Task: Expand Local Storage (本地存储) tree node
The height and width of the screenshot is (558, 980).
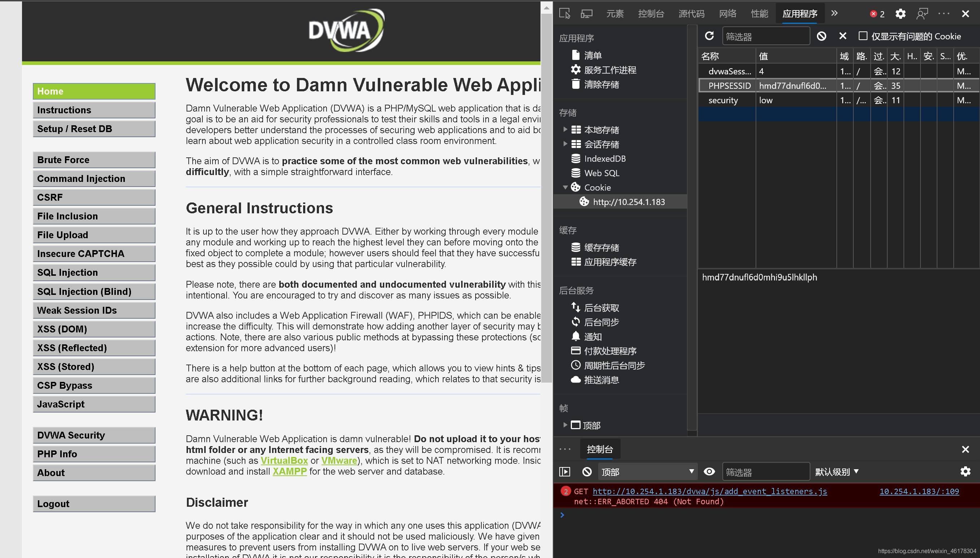Action: (x=565, y=130)
